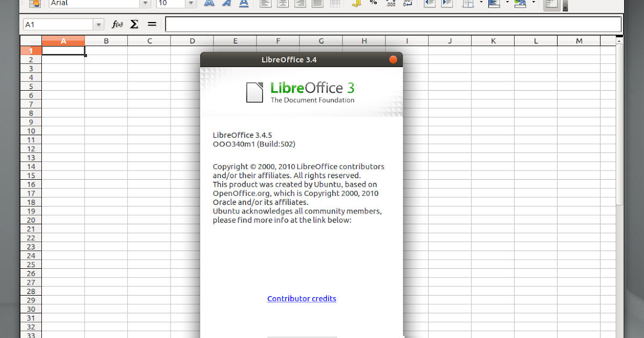Center cell contents horizontally
The height and width of the screenshot is (338, 644).
[x=283, y=4]
